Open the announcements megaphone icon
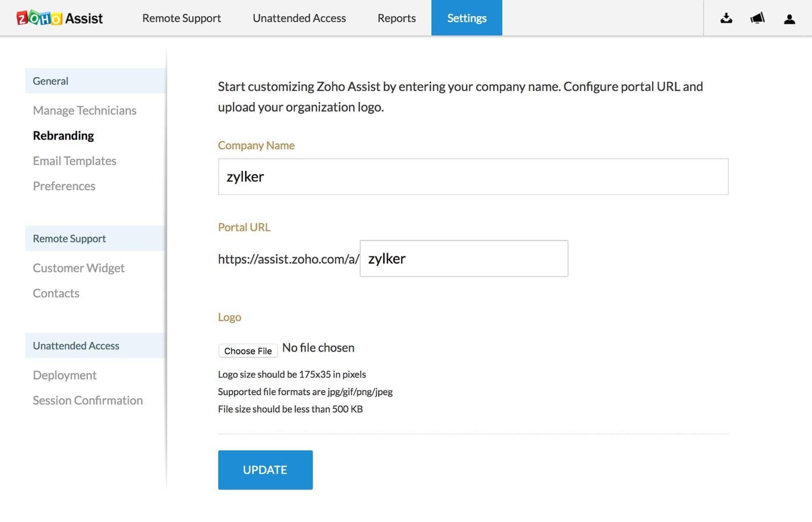812x522 pixels. tap(757, 18)
